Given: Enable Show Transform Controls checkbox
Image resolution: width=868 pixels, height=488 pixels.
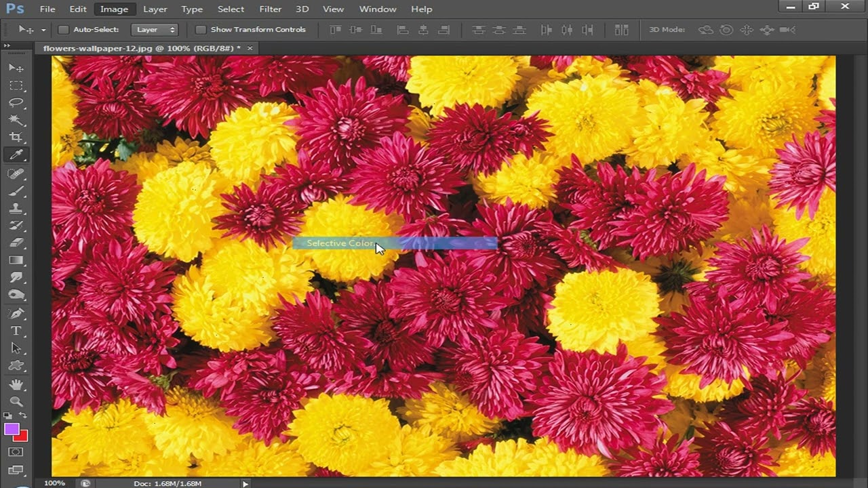Looking at the screenshot, I should click(x=201, y=30).
